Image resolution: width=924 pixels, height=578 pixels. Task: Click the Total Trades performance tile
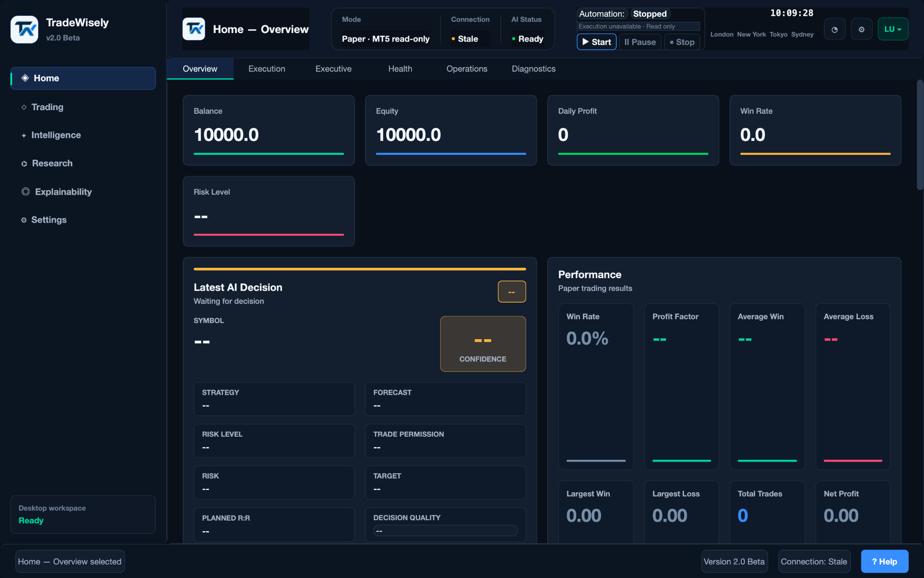767,512
